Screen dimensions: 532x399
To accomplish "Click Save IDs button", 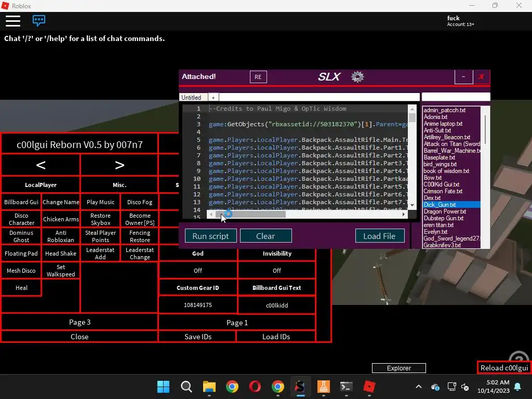I will (x=198, y=337).
